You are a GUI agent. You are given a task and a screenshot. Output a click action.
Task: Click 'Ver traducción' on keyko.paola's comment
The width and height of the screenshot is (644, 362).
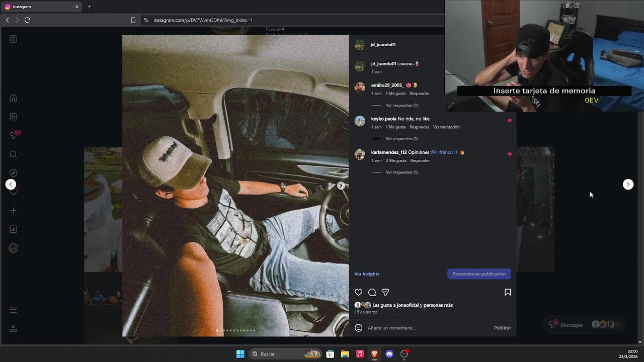(x=446, y=127)
